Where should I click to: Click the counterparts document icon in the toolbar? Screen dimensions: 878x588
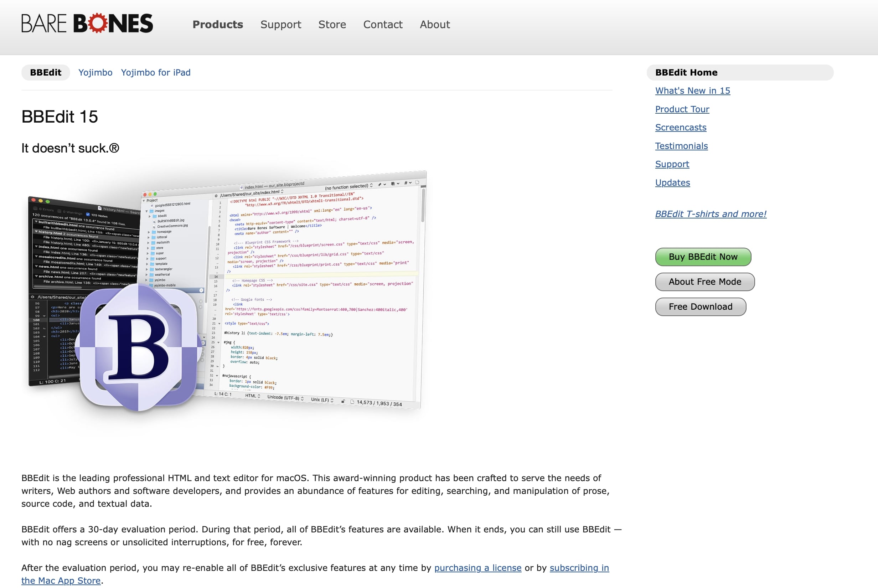(x=393, y=184)
